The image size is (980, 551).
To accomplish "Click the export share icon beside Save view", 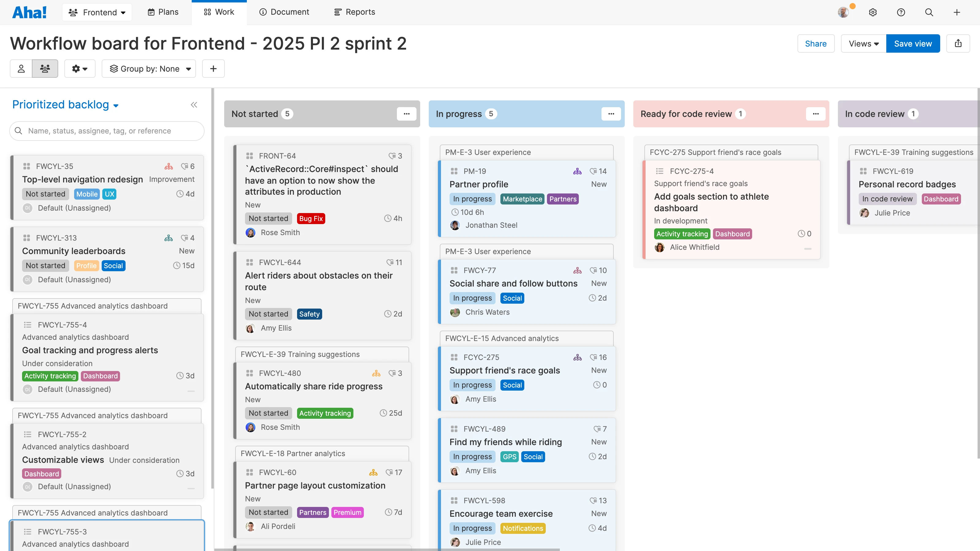I will [958, 43].
